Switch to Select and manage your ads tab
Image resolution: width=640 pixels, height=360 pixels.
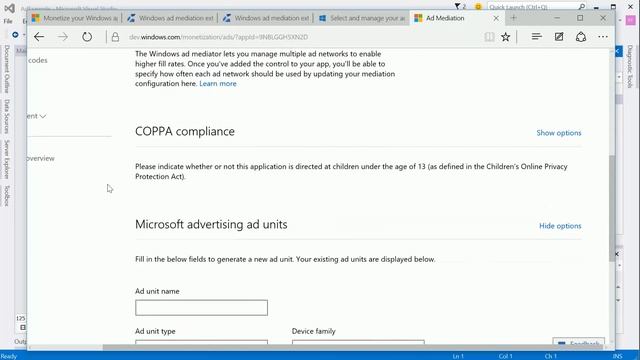pos(362,18)
